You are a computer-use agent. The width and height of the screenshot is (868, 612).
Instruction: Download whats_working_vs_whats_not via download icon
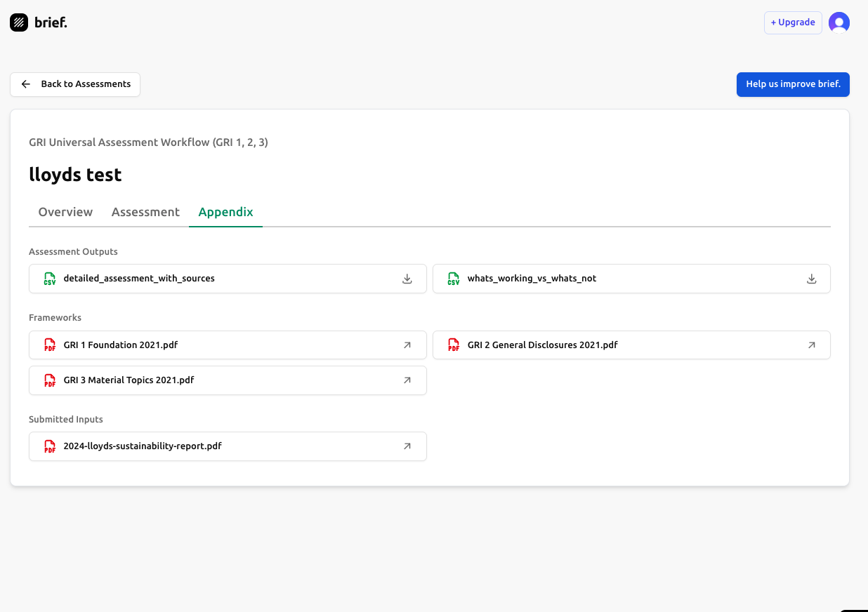tap(811, 279)
